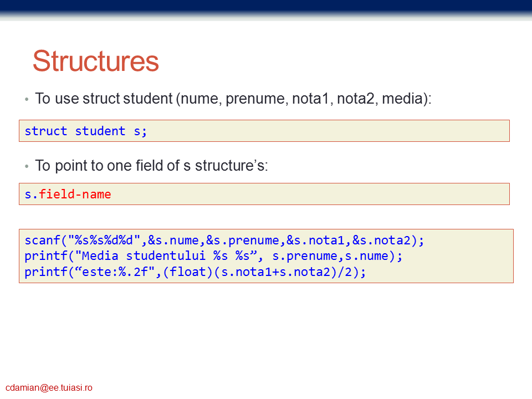Click the scanf code line

click(x=224, y=241)
